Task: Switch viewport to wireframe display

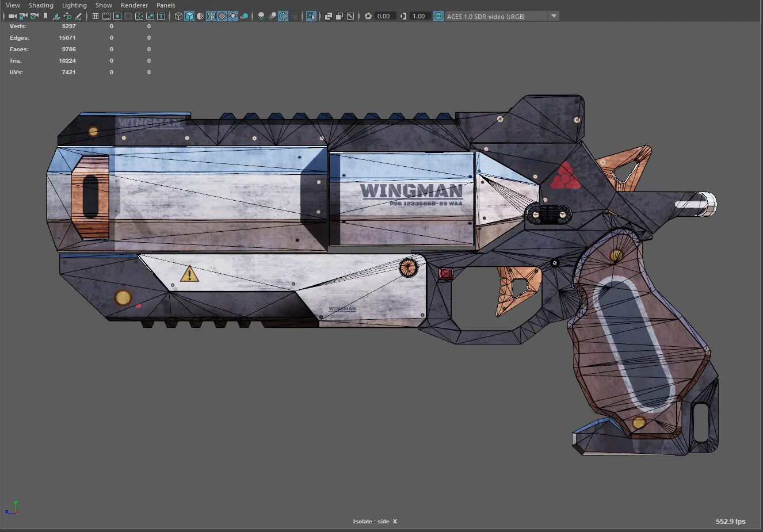Action: coord(178,16)
